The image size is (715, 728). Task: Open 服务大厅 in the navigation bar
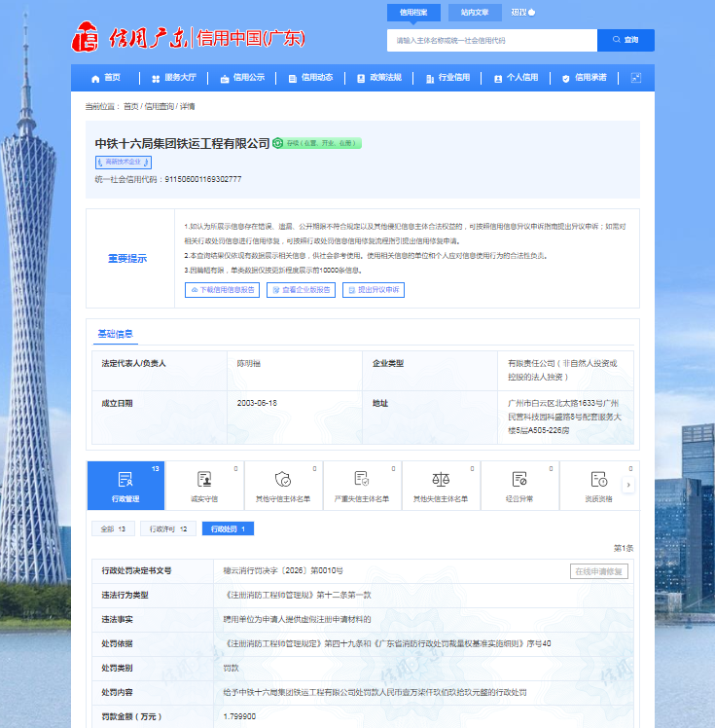coord(173,78)
